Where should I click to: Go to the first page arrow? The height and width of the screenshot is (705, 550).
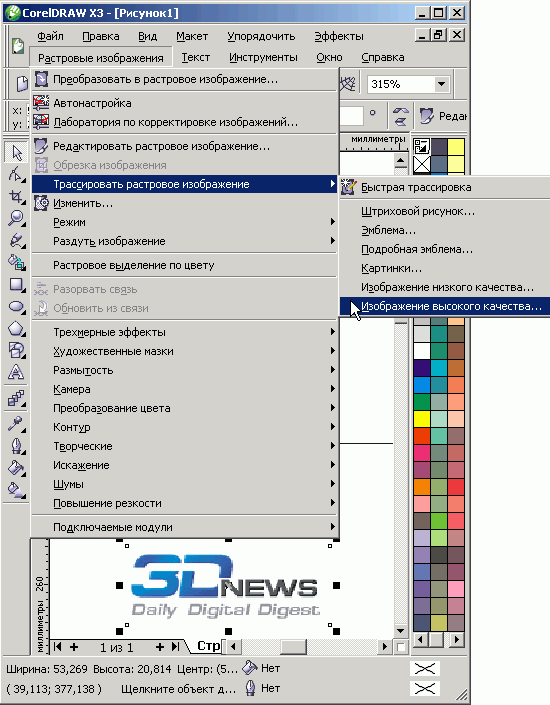(57, 647)
